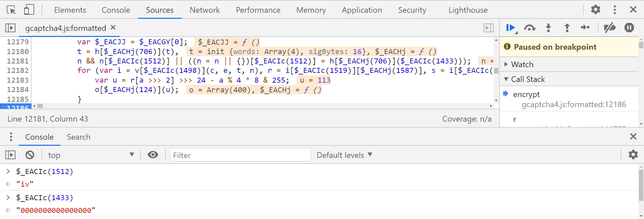Open the Default levels dropdown
The width and height of the screenshot is (644, 219).
[x=344, y=155]
